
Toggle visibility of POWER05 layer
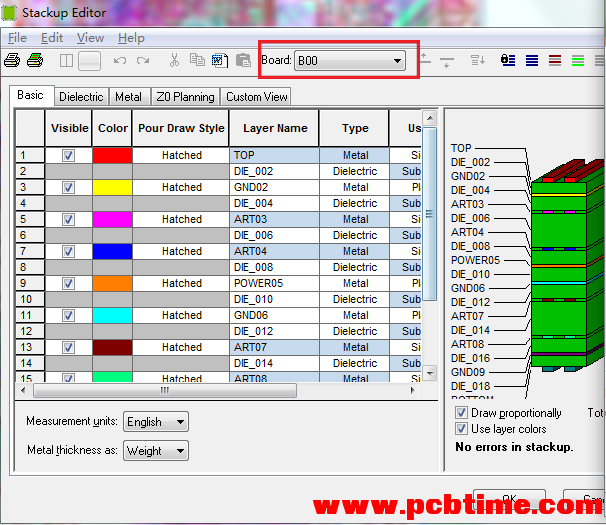click(68, 284)
